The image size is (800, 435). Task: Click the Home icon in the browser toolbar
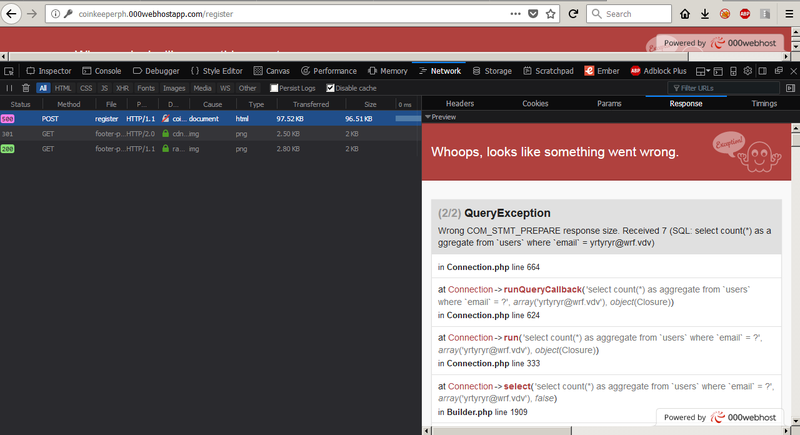coord(685,14)
